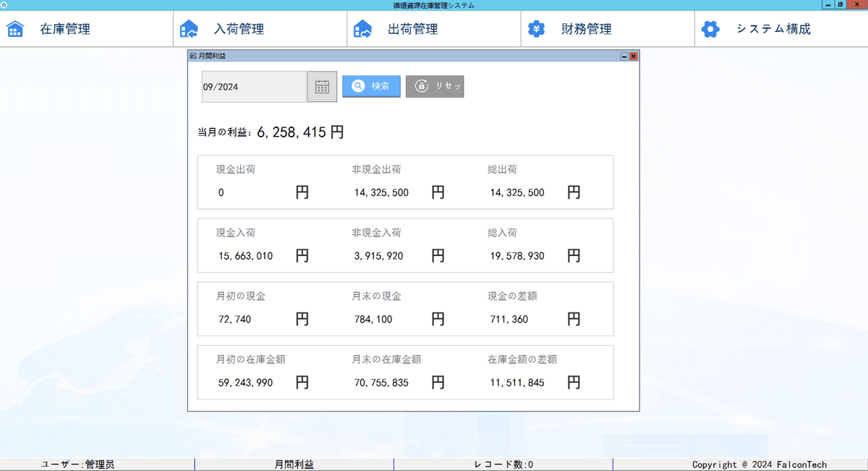Image resolution: width=868 pixels, height=471 pixels.
Task: Select the 出荷管理 menu label
Action: click(x=412, y=30)
